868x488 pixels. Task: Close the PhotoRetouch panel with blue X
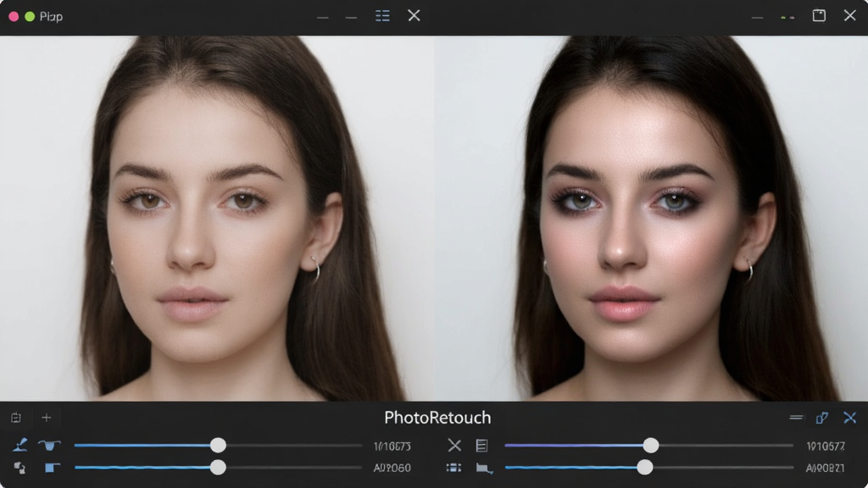coord(849,418)
